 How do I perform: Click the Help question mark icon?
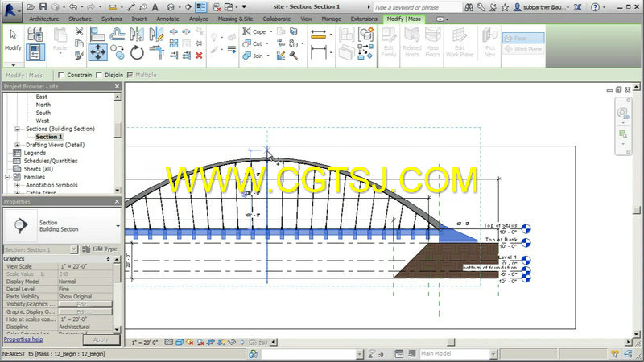pyautogui.click(x=595, y=7)
